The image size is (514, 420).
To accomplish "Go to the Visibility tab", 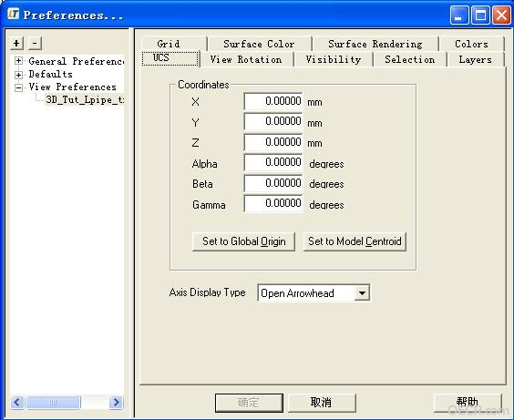I will pyautogui.click(x=334, y=59).
